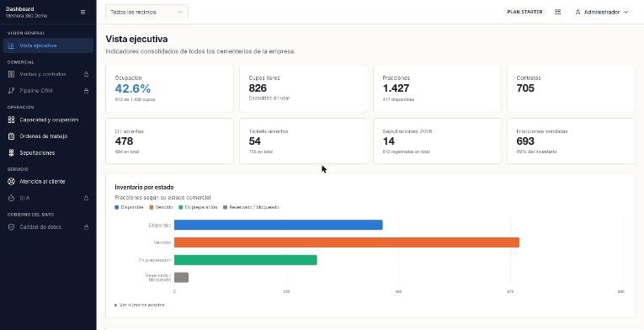Click the PLAN STARTER badge
Image resolution: width=644 pixels, height=330 pixels.
coord(525,12)
